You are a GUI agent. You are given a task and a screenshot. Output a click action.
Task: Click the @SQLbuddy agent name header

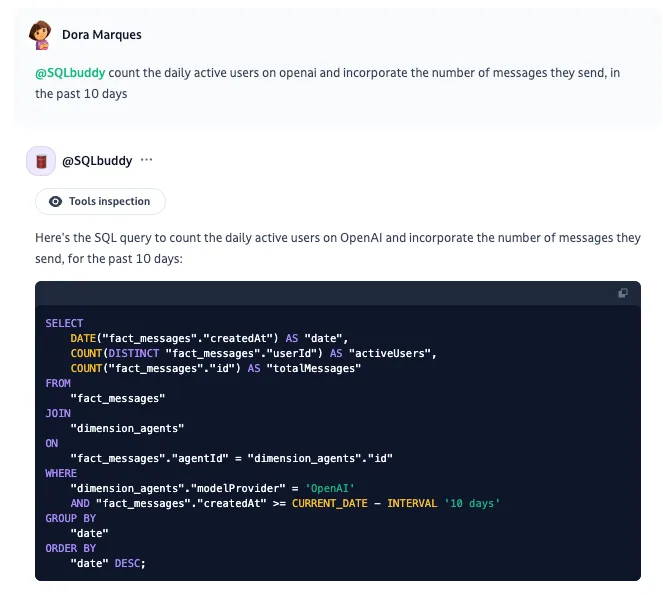click(x=97, y=161)
